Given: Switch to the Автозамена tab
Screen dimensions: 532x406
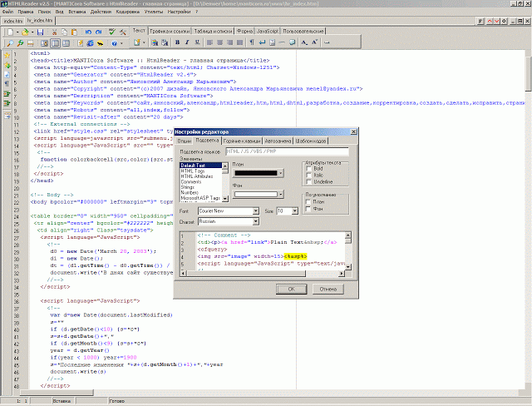Looking at the screenshot, I should (x=278, y=141).
